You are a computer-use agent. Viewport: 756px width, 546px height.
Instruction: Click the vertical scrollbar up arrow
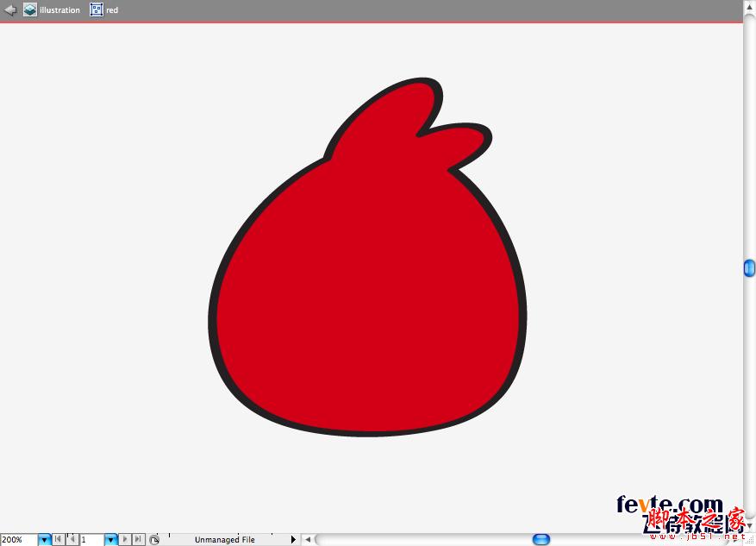(750, 6)
